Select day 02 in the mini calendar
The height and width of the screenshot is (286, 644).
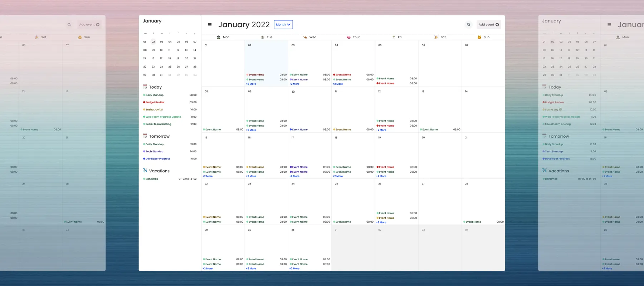(153, 41)
